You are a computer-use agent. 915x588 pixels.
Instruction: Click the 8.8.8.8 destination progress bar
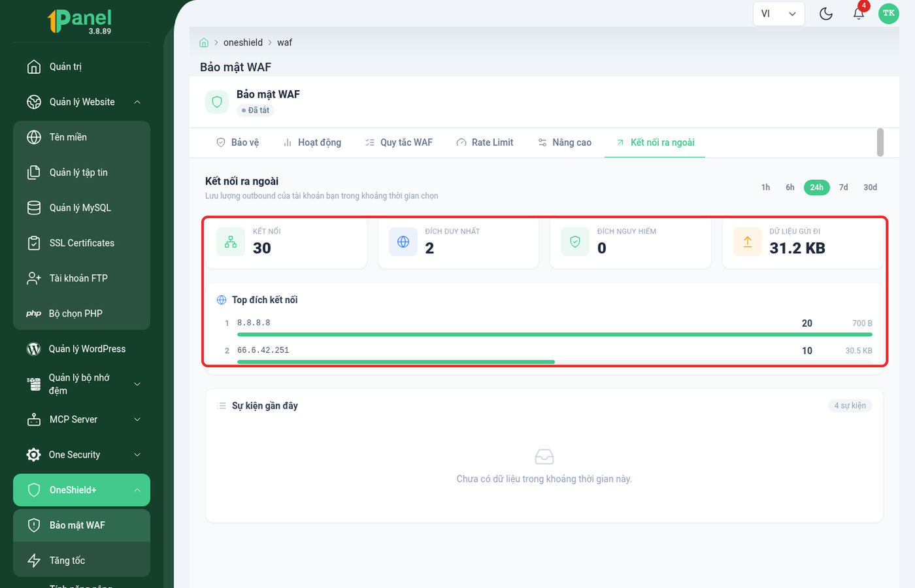point(554,335)
